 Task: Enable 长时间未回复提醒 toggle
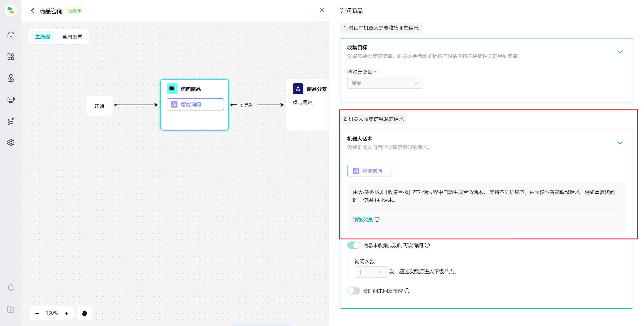[x=354, y=291]
